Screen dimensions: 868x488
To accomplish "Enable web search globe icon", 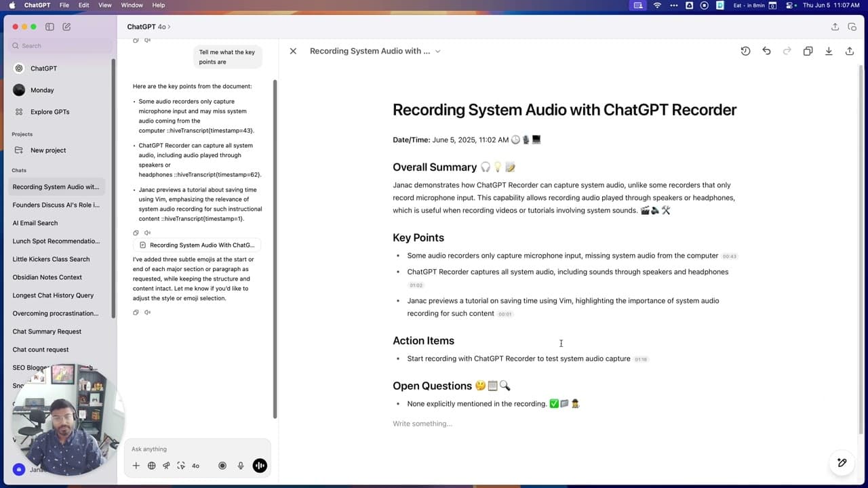I will [x=151, y=466].
